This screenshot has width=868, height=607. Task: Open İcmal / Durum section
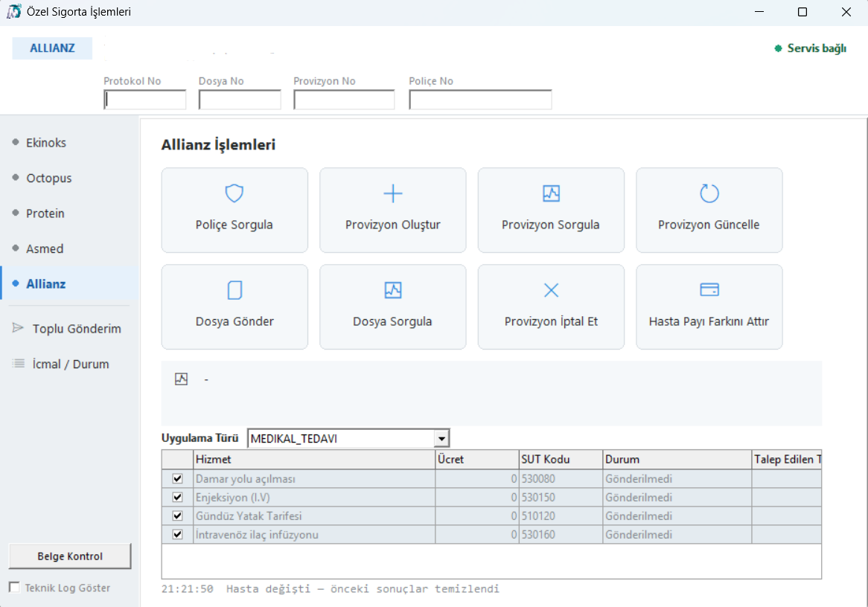[69, 364]
